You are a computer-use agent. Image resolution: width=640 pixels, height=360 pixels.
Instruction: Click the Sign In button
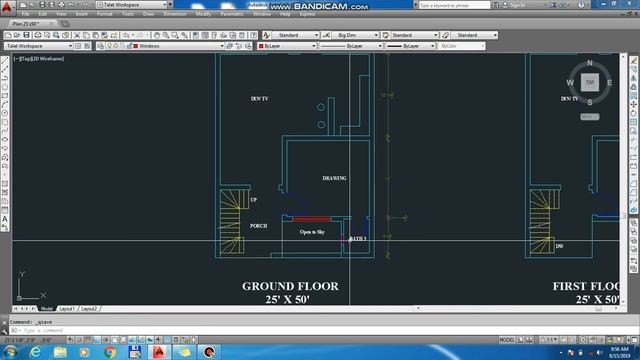tap(514, 5)
